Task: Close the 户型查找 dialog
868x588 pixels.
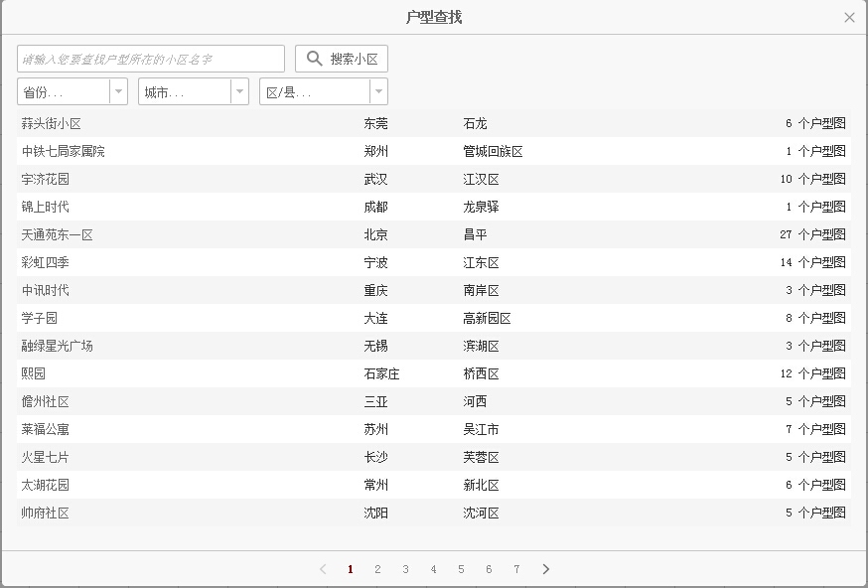Action: (x=849, y=18)
